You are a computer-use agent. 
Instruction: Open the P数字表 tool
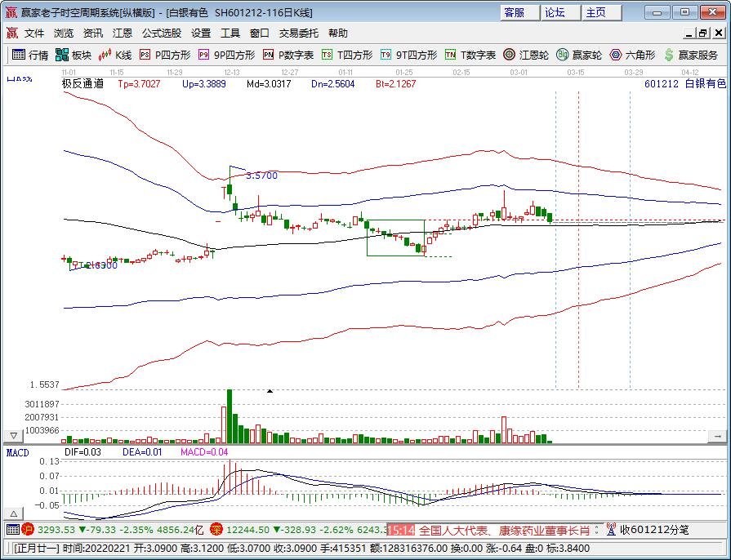[288, 55]
